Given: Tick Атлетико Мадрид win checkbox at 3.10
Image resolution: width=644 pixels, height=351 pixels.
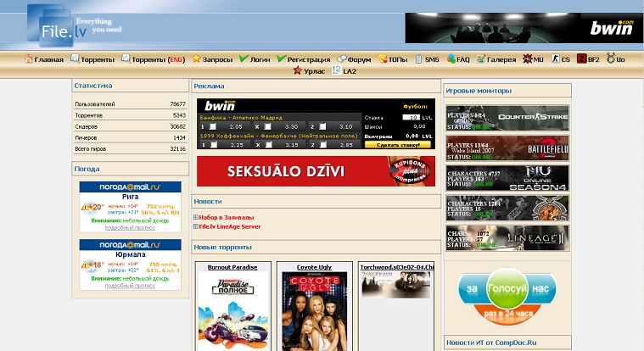Looking at the screenshot, I should tap(322, 126).
